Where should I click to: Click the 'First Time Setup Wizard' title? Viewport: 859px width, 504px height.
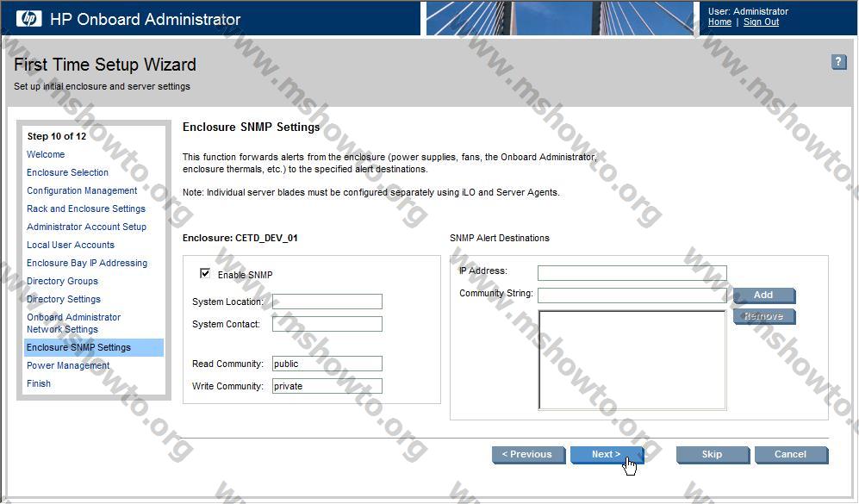click(x=104, y=65)
